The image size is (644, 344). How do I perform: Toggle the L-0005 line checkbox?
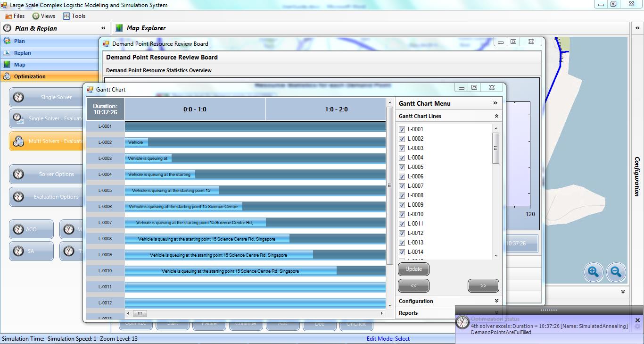[402, 167]
